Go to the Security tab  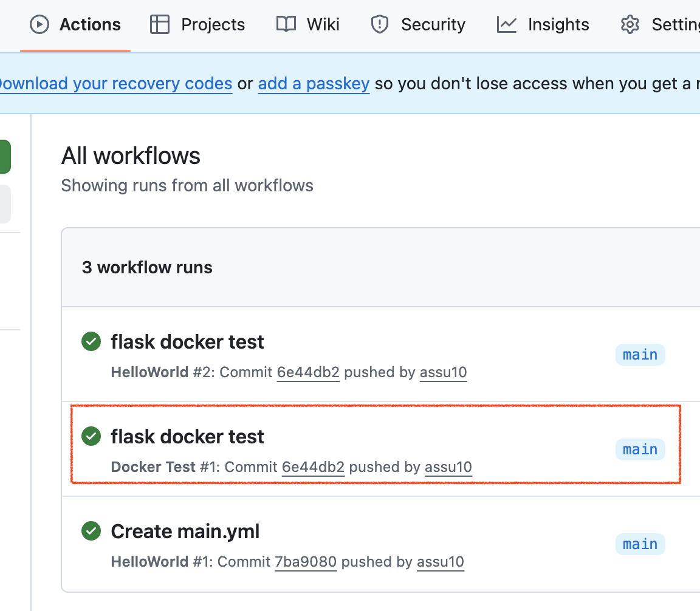pyautogui.click(x=433, y=24)
